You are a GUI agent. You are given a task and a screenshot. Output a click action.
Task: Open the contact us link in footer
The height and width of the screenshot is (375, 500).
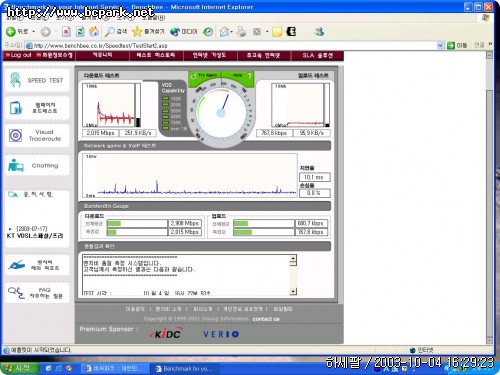(266, 319)
